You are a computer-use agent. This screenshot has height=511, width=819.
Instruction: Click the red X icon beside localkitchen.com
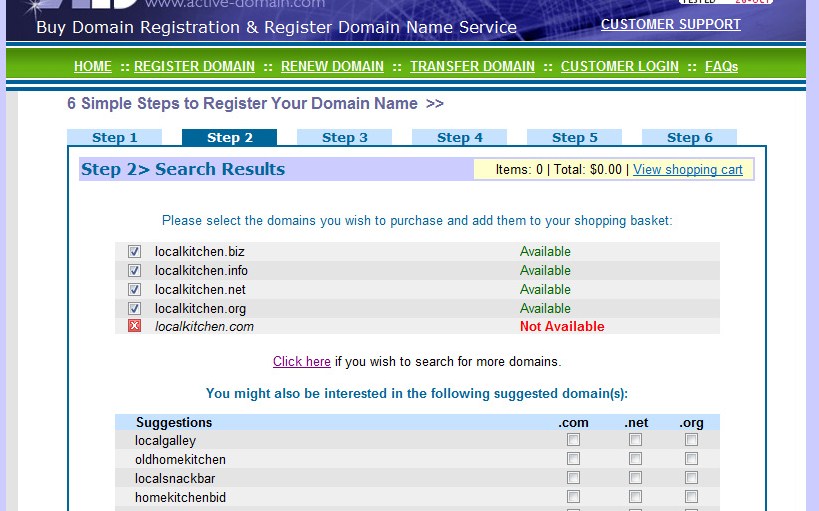click(135, 326)
